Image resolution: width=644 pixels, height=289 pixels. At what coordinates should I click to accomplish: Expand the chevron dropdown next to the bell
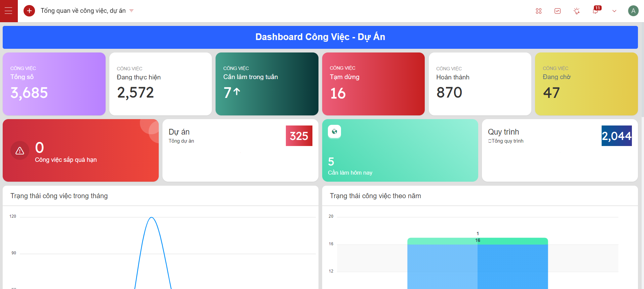pyautogui.click(x=614, y=11)
